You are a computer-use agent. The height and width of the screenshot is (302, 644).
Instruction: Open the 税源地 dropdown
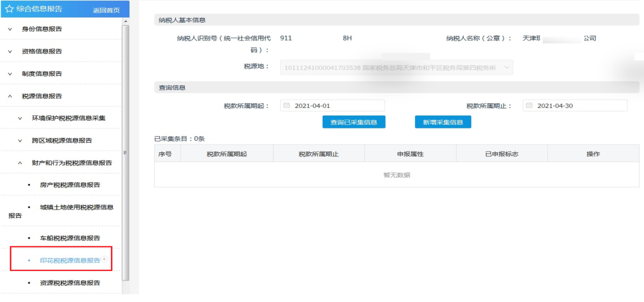tap(397, 67)
